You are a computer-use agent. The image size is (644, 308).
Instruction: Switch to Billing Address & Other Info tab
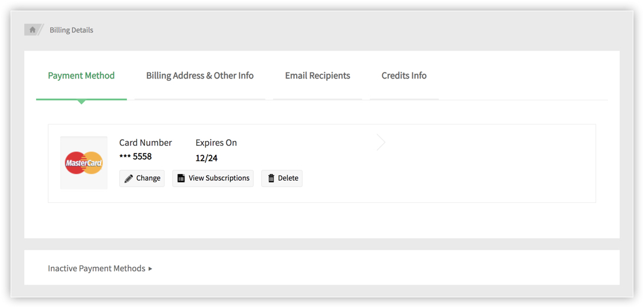pyautogui.click(x=199, y=76)
